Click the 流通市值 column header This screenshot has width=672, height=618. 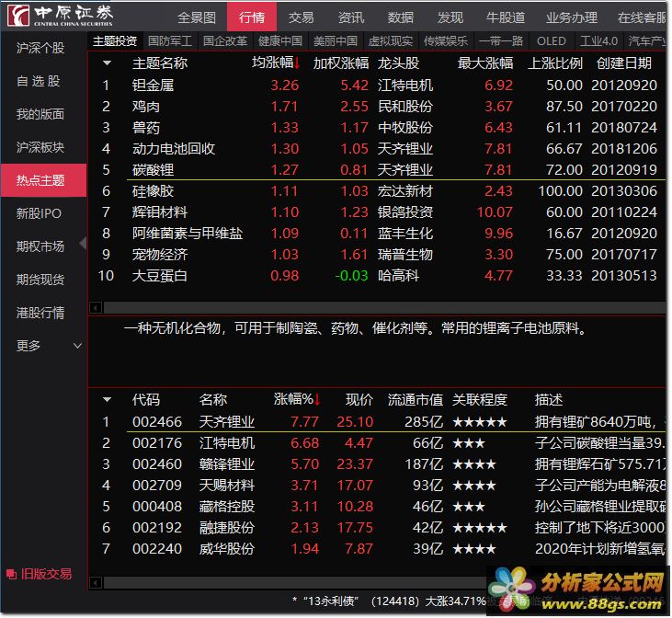tap(416, 400)
